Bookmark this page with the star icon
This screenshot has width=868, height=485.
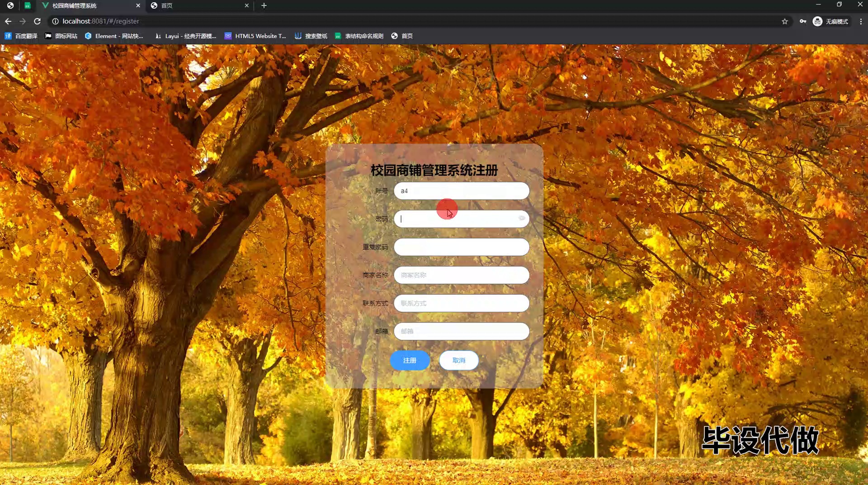tap(785, 21)
